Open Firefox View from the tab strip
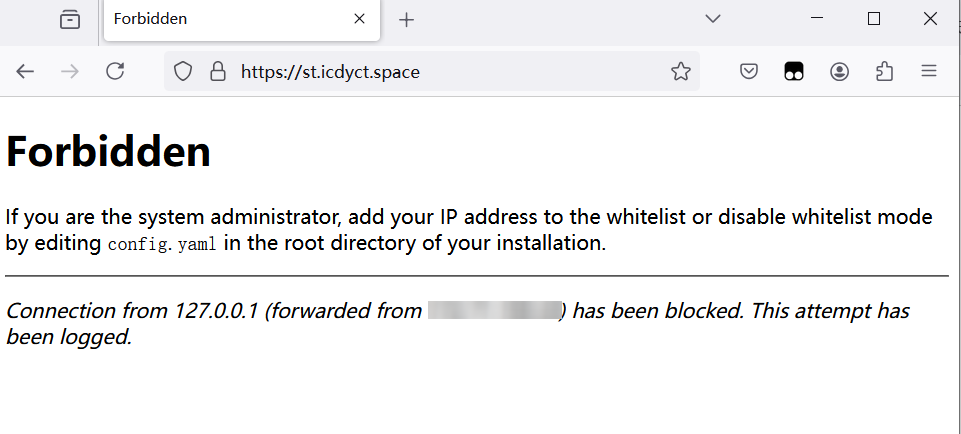 (69, 19)
